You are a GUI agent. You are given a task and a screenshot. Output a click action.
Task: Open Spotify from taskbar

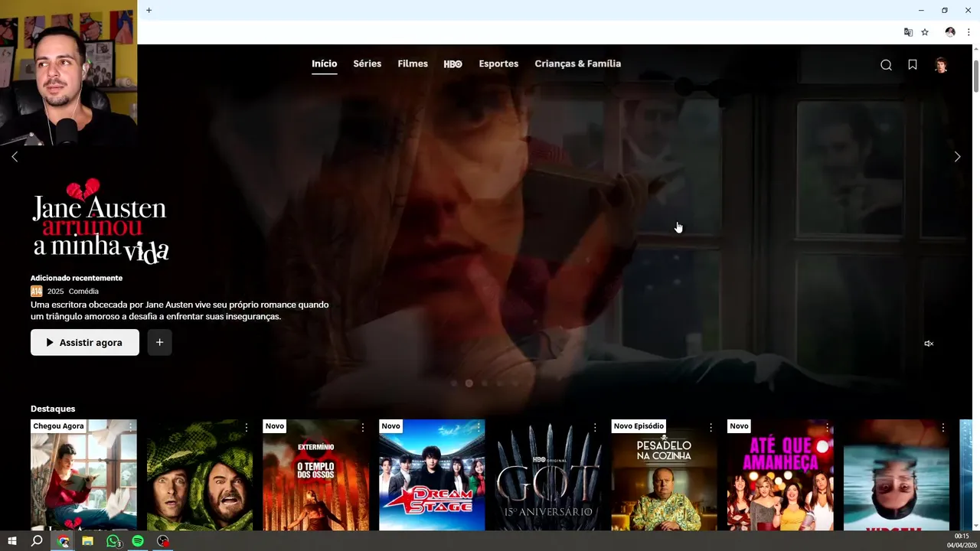pos(138,541)
